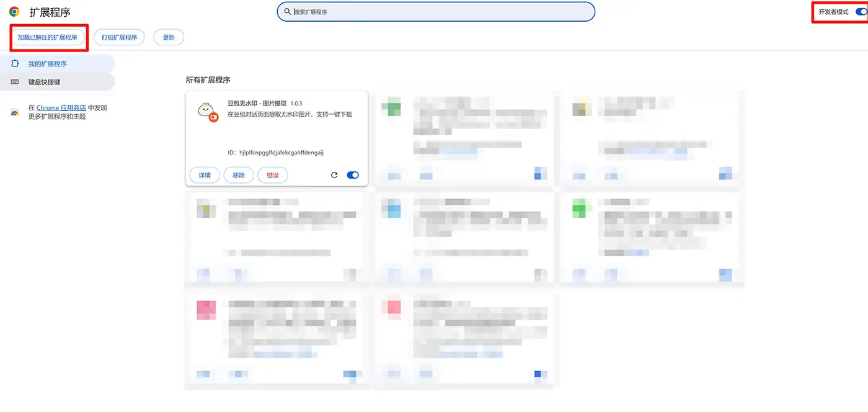Click 加载已解压的扩展程序 button
868x412 pixels.
click(x=48, y=37)
